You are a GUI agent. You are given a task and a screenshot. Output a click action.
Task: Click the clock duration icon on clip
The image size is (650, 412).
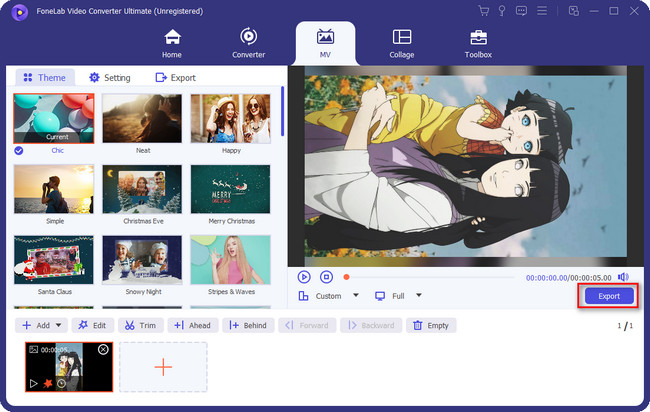(61, 384)
